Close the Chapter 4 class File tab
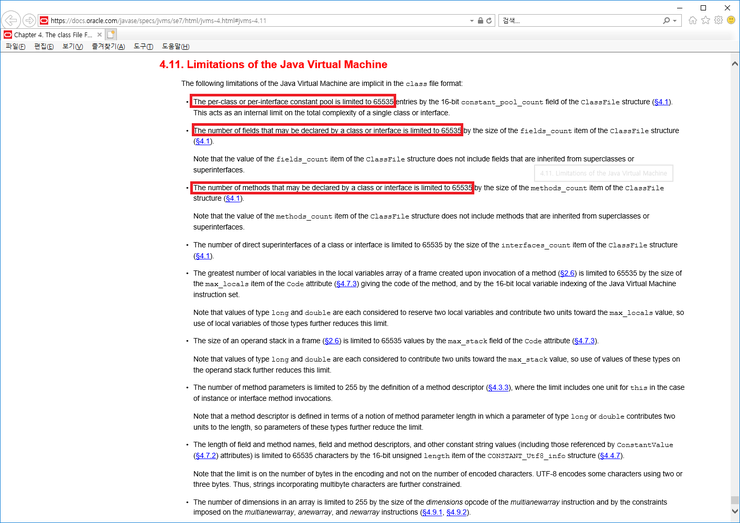 pyautogui.click(x=99, y=34)
